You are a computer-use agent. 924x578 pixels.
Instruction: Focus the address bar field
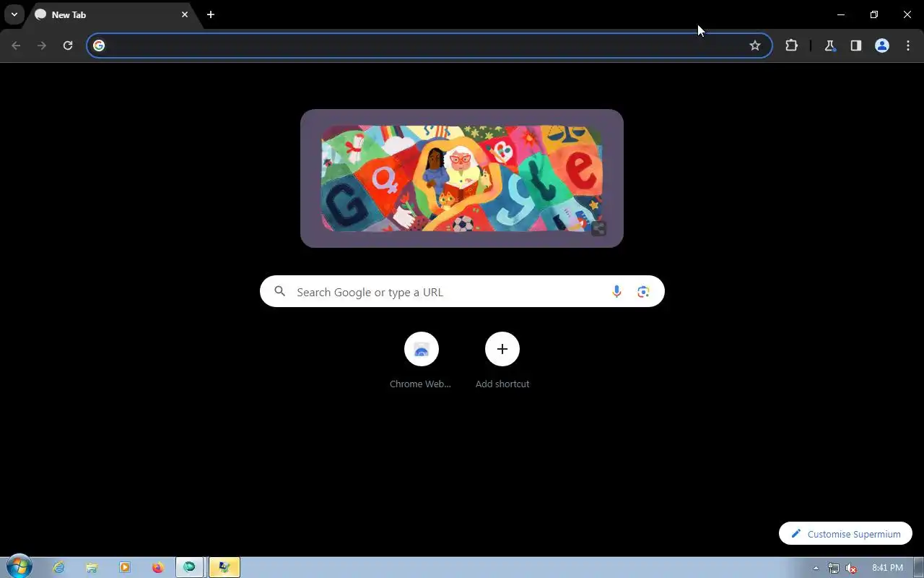tap(430, 46)
